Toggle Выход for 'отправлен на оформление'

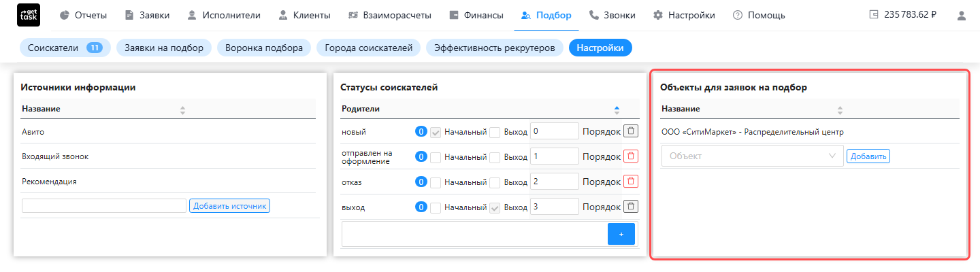pos(495,156)
